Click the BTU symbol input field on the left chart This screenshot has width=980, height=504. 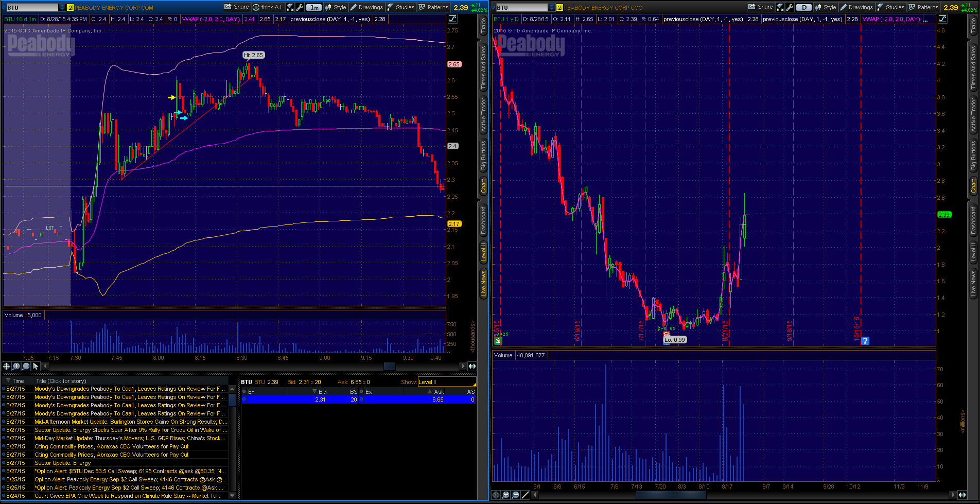point(31,8)
